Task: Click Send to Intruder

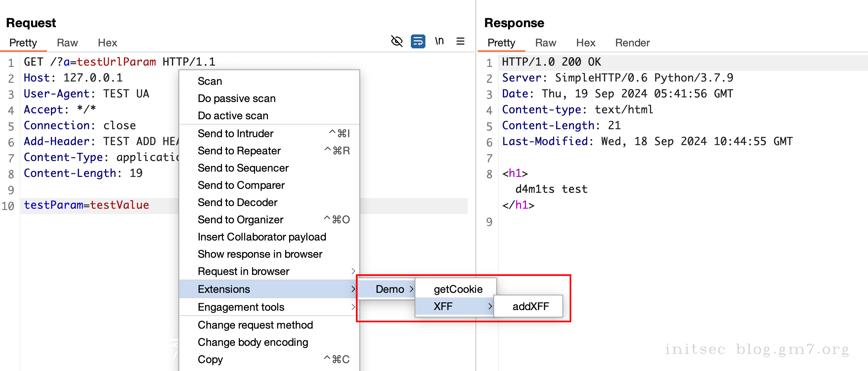Action: point(235,133)
